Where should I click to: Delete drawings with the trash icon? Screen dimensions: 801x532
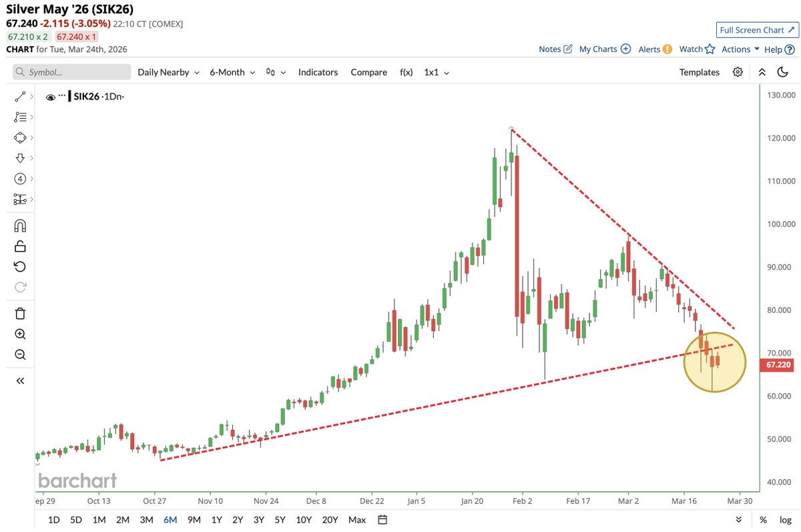click(x=20, y=314)
